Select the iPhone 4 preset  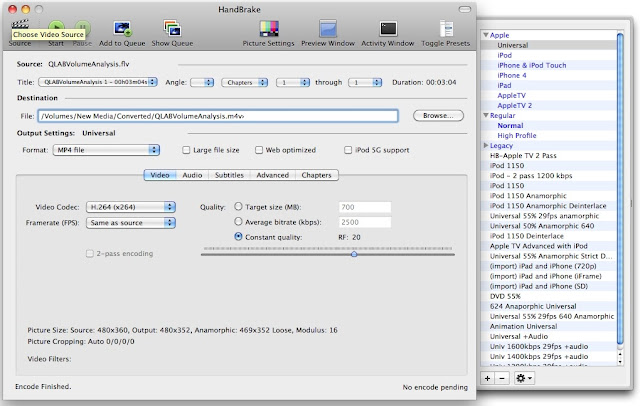pos(512,75)
